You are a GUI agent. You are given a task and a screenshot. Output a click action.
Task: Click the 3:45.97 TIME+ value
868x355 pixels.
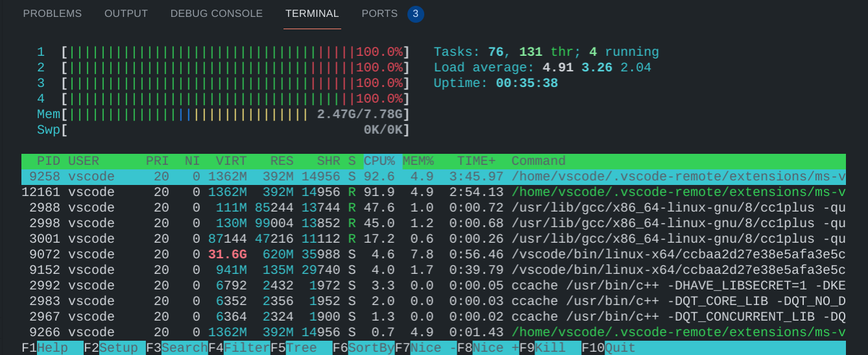[x=477, y=177]
